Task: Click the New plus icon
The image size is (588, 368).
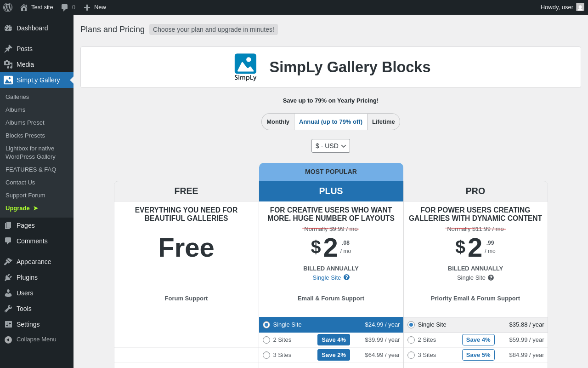Action: [87, 7]
